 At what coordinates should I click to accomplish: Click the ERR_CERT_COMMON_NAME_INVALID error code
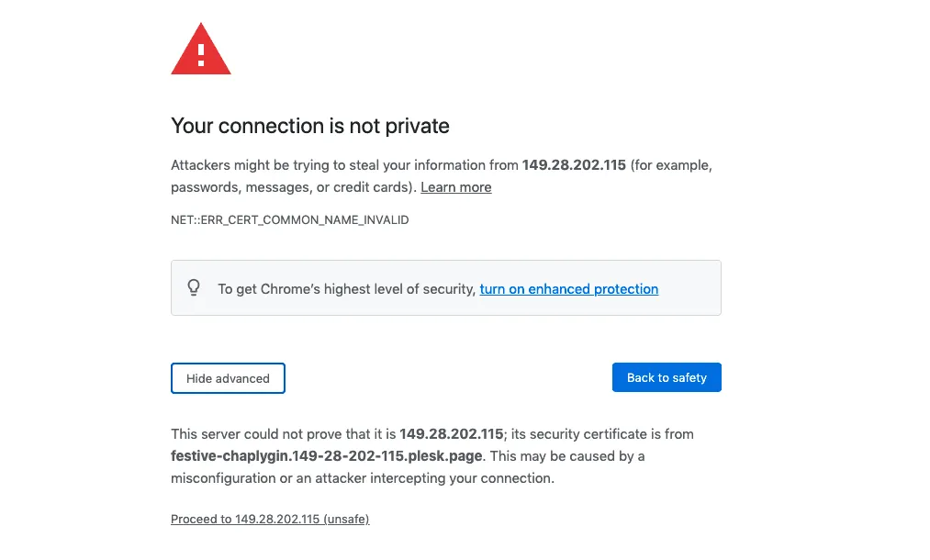[x=289, y=219]
